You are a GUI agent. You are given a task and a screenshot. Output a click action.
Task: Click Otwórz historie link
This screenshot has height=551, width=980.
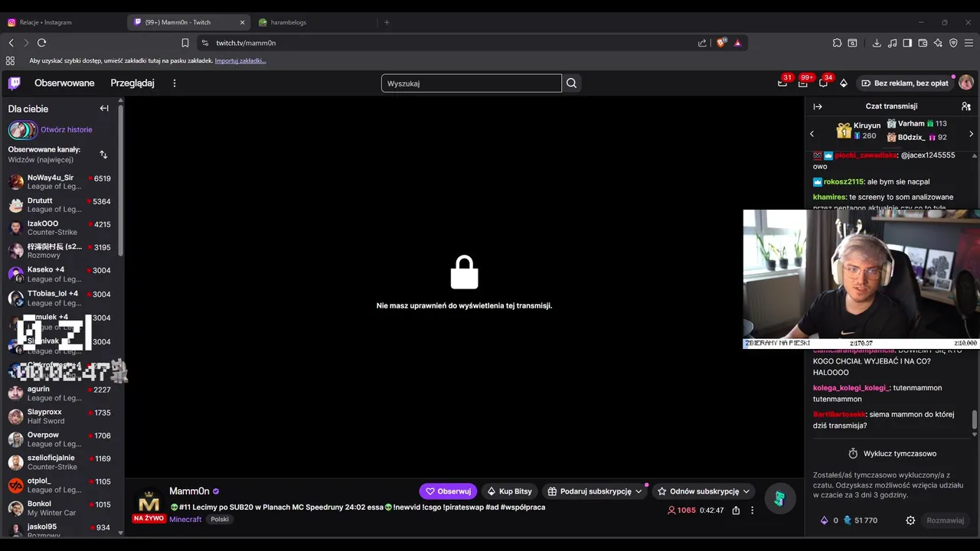(x=67, y=130)
